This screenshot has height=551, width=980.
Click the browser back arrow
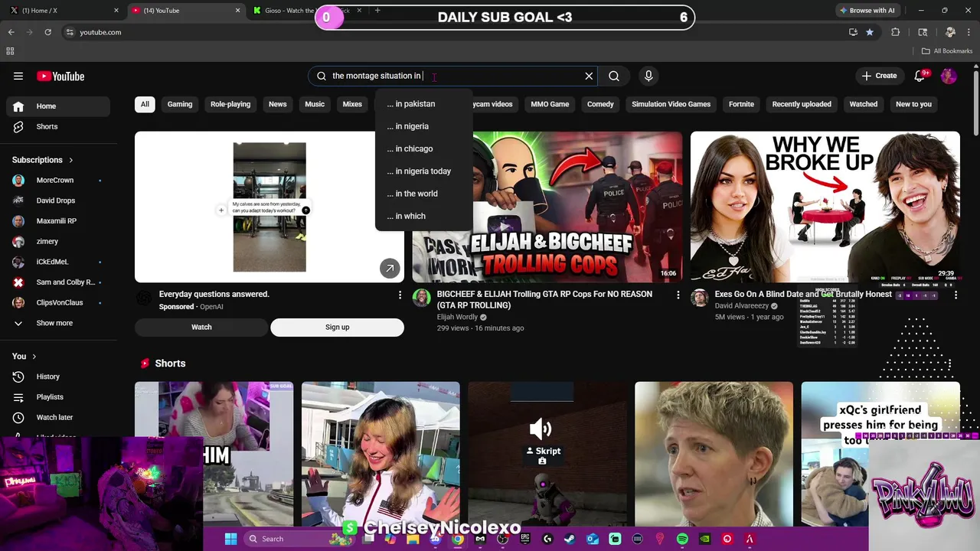(x=11, y=32)
